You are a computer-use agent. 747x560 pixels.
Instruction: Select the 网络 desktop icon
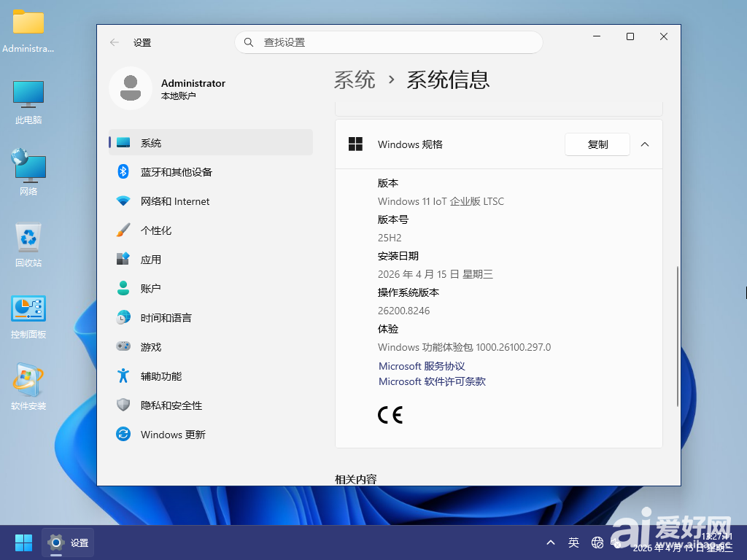(x=28, y=173)
